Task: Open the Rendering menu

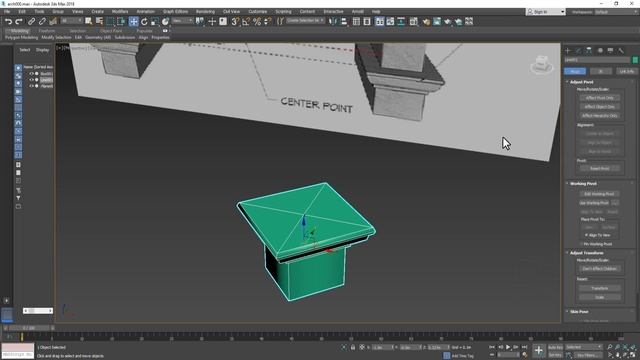Action: click(205, 12)
